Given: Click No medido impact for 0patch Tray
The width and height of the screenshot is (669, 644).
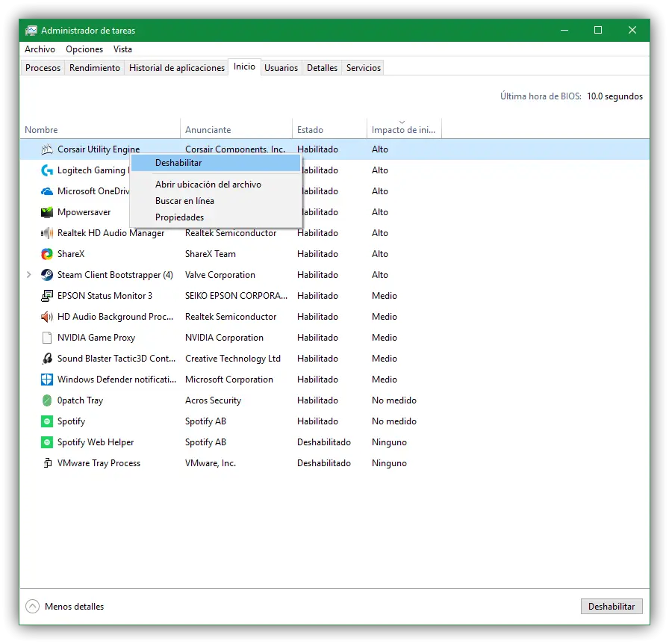Looking at the screenshot, I should pos(394,400).
